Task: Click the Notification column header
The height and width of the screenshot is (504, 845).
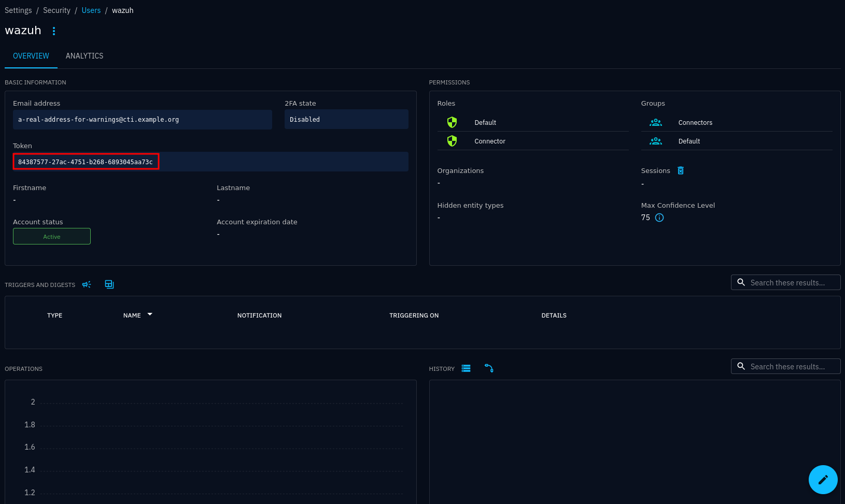Action: click(x=259, y=315)
